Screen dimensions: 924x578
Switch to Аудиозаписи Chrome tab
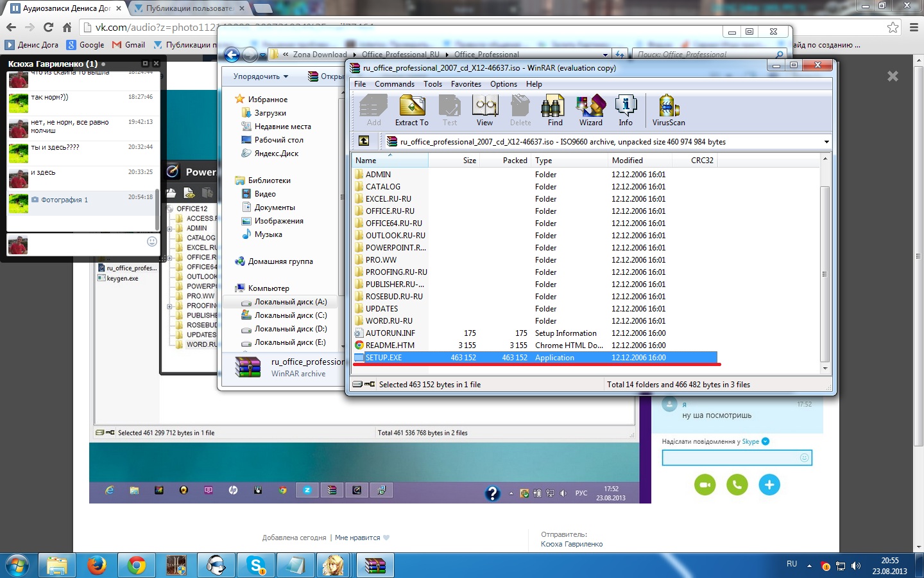tap(64, 8)
